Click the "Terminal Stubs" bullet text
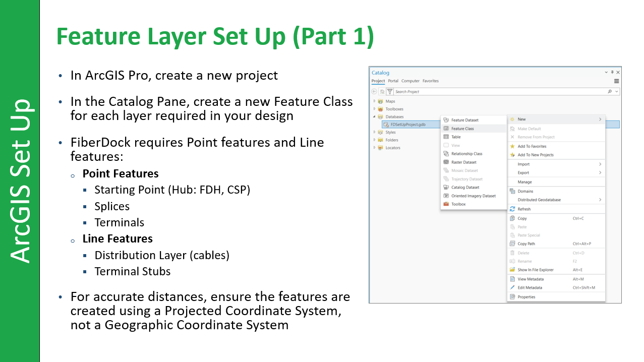Screen dimensions: 644x362 133,271
